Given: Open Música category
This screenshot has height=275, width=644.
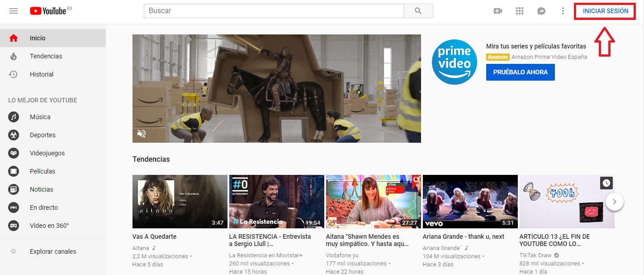Looking at the screenshot, I should tap(53, 117).
